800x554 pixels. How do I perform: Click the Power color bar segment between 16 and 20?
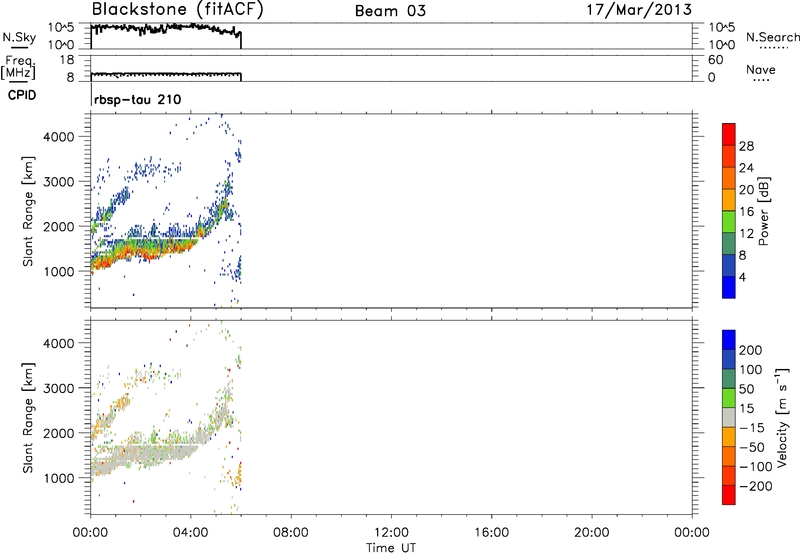(x=729, y=199)
